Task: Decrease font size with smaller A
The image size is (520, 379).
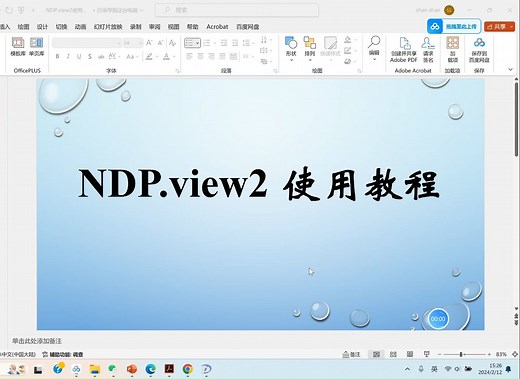Action: [x=160, y=43]
